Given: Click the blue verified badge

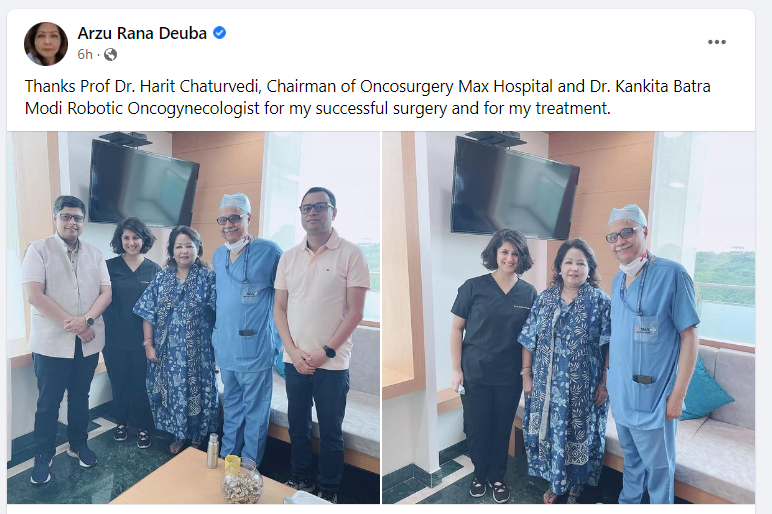Looking at the screenshot, I should pos(219,33).
